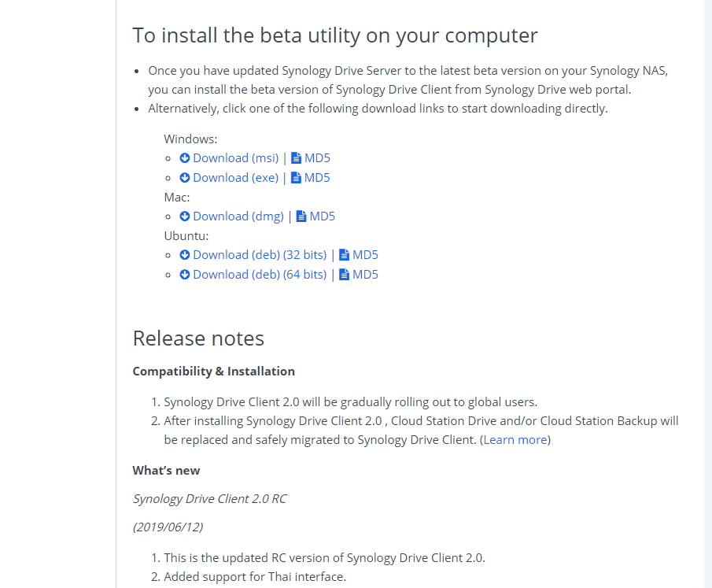The height and width of the screenshot is (588, 712).
Task: Open the MD5 text link for dmg
Action: [322, 216]
